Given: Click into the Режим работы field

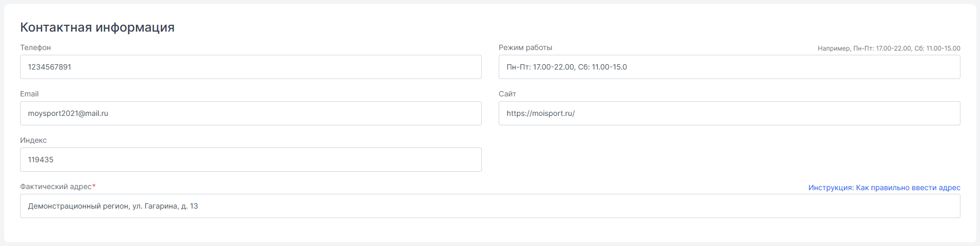Looking at the screenshot, I should coord(729,67).
